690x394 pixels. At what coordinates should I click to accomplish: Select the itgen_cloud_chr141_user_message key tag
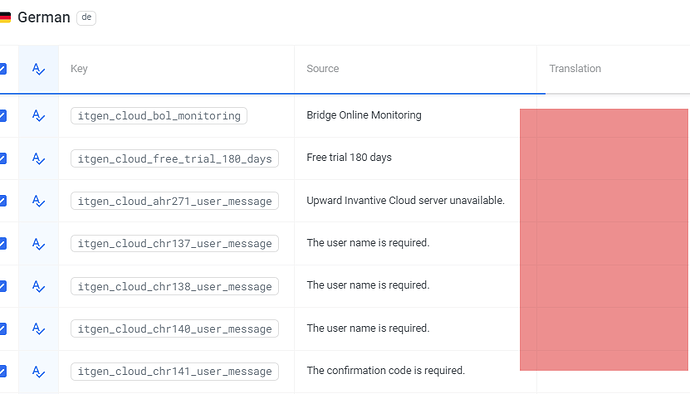175,371
